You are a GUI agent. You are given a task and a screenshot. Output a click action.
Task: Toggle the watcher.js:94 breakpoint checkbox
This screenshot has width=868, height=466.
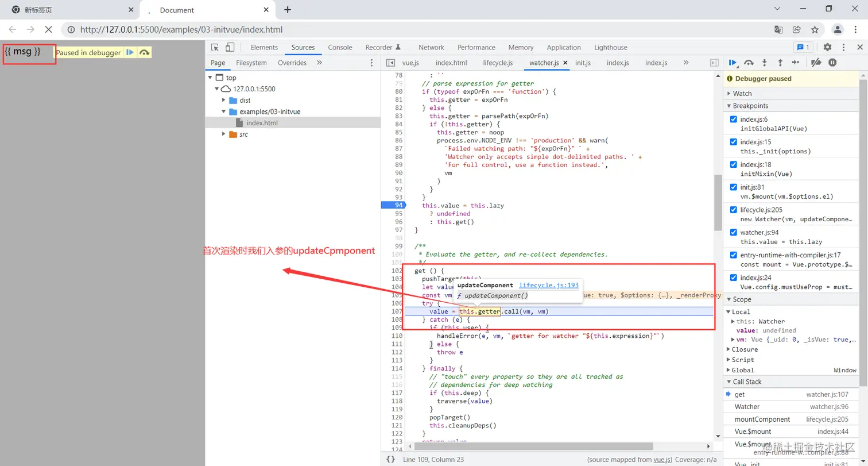point(733,233)
